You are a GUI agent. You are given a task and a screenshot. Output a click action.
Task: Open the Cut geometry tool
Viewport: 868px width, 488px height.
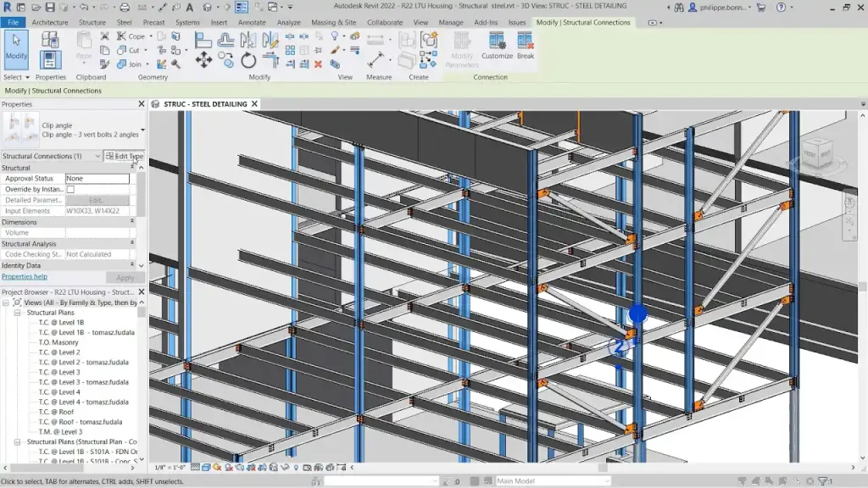point(131,50)
